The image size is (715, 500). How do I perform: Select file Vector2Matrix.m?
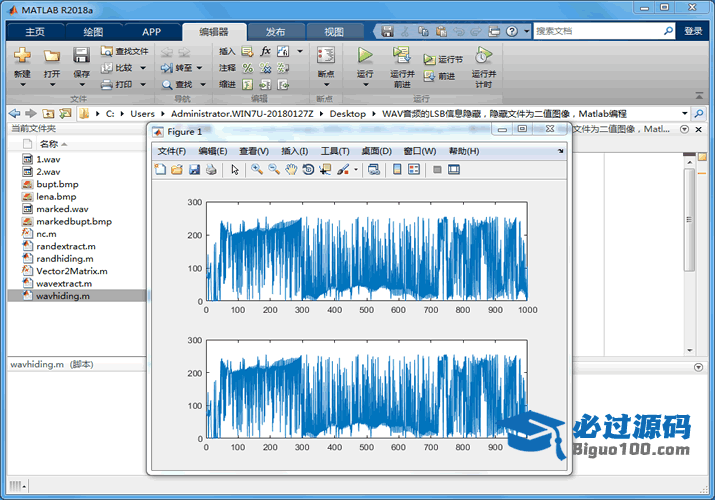point(72,271)
